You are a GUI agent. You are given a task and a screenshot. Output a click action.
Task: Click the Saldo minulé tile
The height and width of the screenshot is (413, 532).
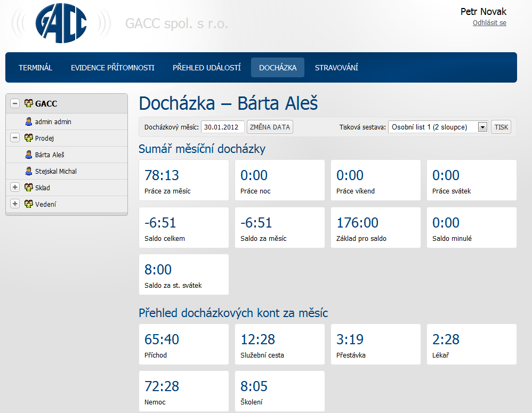(472, 228)
